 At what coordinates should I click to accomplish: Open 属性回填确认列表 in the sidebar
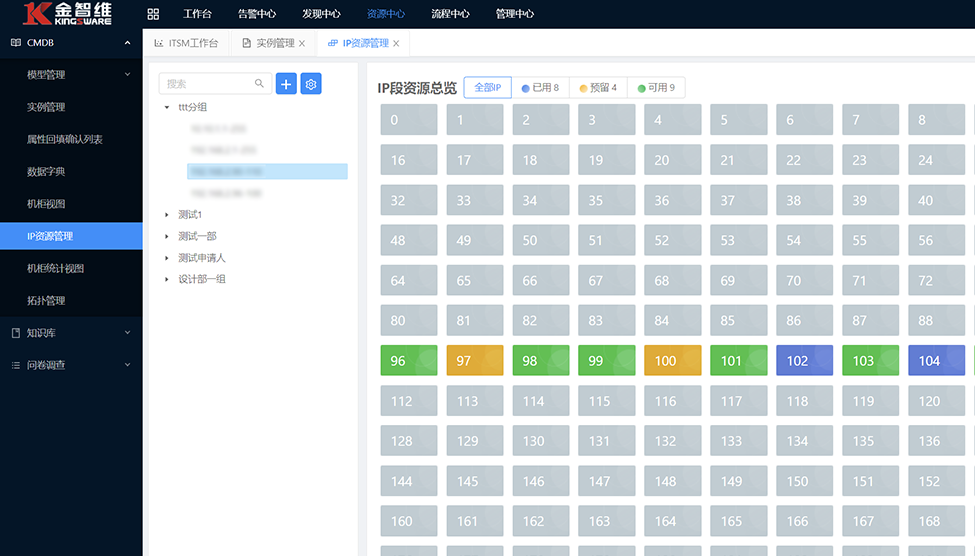coord(71,139)
